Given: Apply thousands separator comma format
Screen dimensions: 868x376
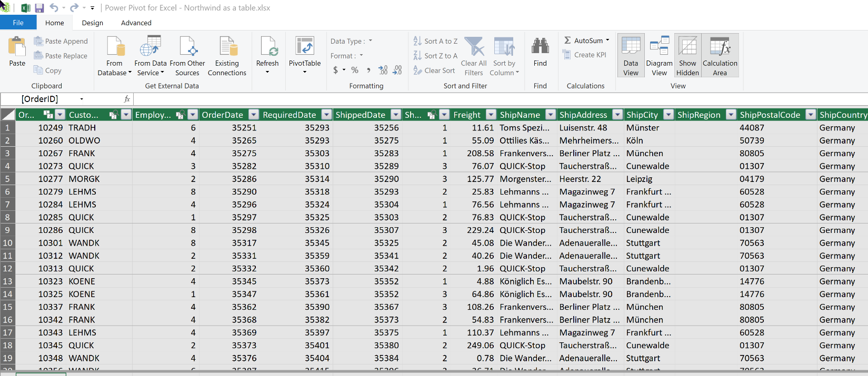Looking at the screenshot, I should pyautogui.click(x=368, y=70).
